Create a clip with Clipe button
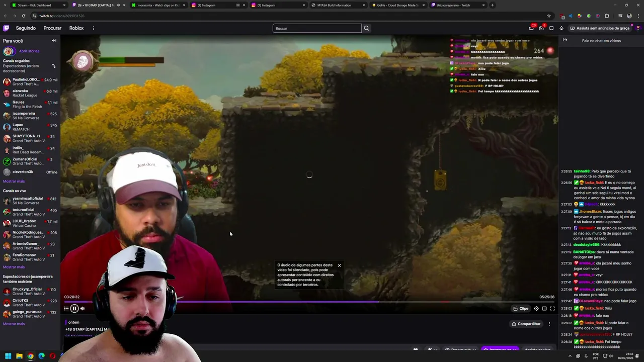The width and height of the screenshot is (644, 362). click(x=521, y=309)
